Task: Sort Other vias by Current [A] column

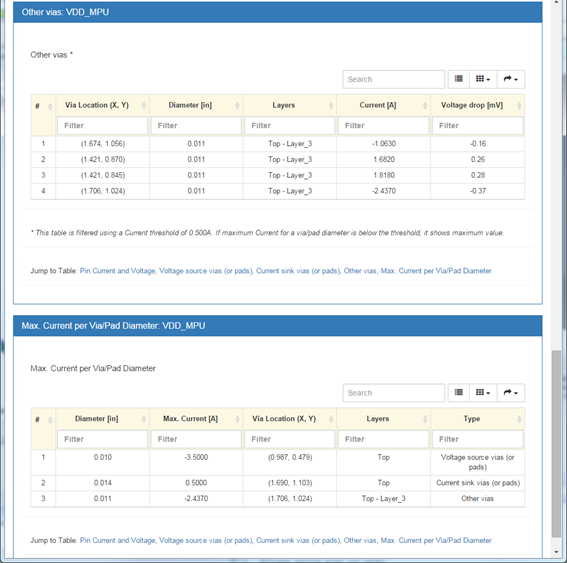Action: point(383,105)
